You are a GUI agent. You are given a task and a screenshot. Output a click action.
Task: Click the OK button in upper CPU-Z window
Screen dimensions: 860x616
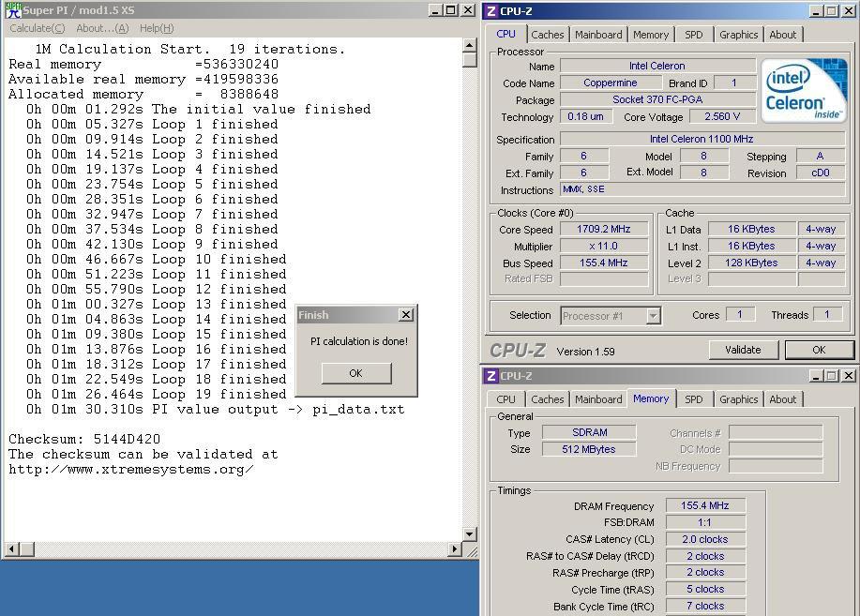pyautogui.click(x=820, y=350)
